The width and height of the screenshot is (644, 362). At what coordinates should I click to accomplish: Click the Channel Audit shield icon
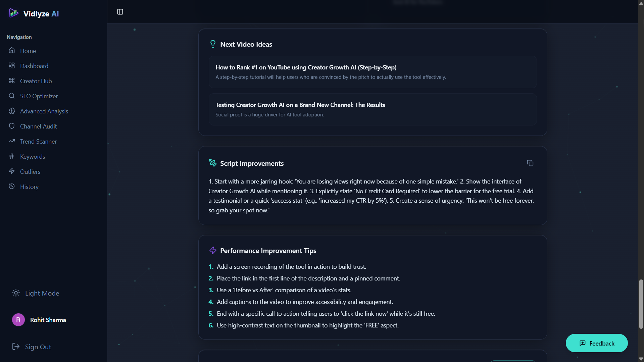pyautogui.click(x=12, y=126)
